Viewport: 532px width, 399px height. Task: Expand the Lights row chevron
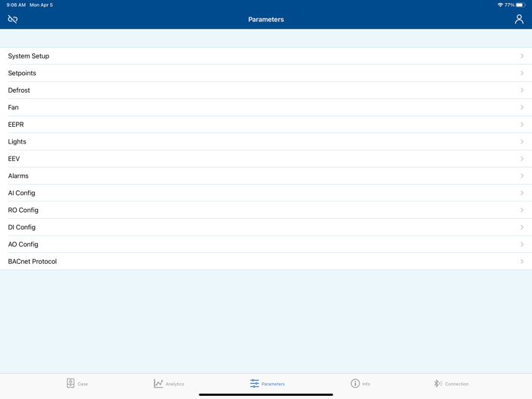click(522, 141)
